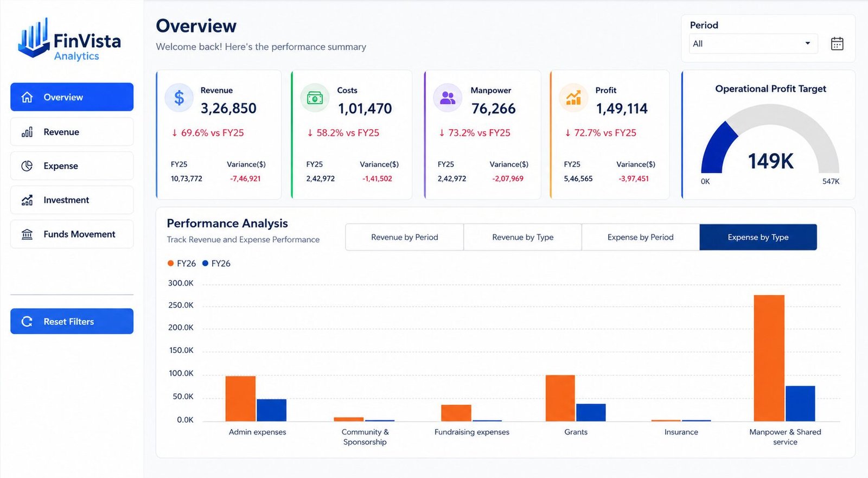Viewport: 868px width, 478px height.
Task: Click the blue FY26 legend marker
Action: (x=205, y=264)
